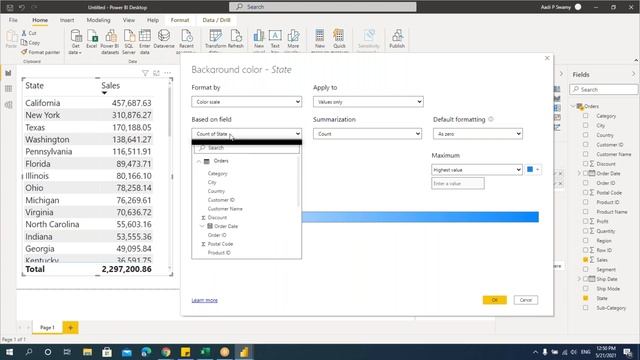Image resolution: width=640 pixels, height=360 pixels.
Task: Switch to the Modeling ribbon tab
Action: (x=98, y=20)
